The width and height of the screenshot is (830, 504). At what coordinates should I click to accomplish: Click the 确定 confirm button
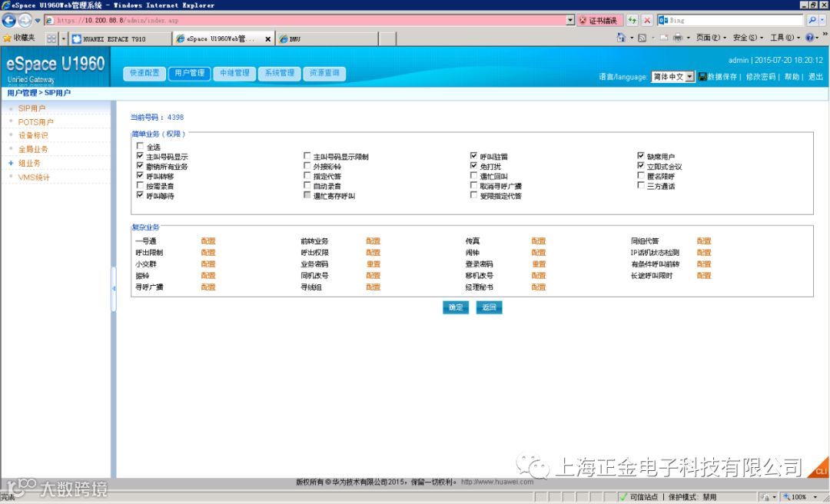coord(456,307)
